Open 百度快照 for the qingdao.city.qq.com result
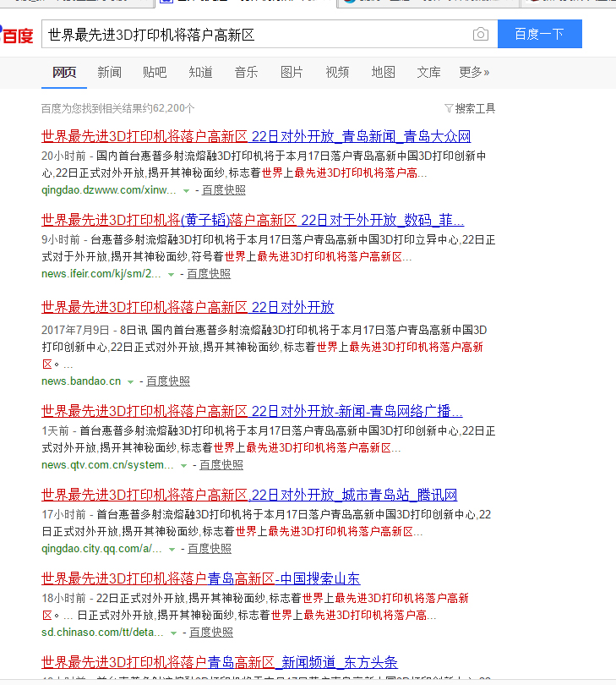 210,549
